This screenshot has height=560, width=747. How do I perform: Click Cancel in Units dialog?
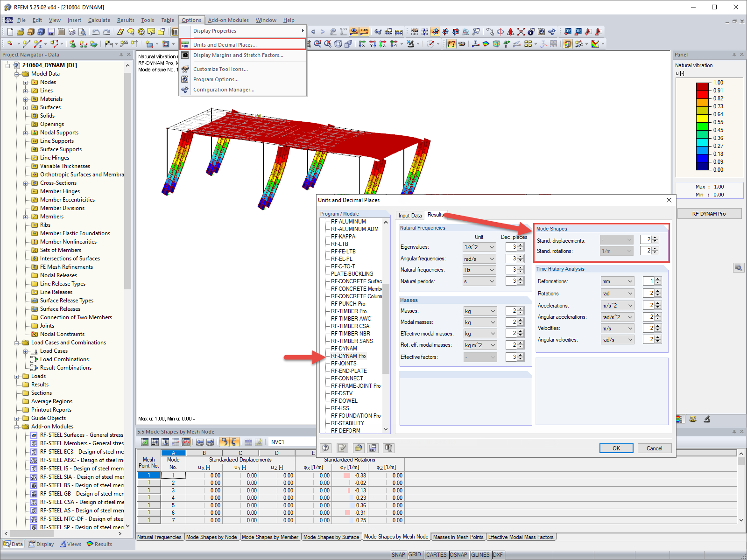point(655,448)
